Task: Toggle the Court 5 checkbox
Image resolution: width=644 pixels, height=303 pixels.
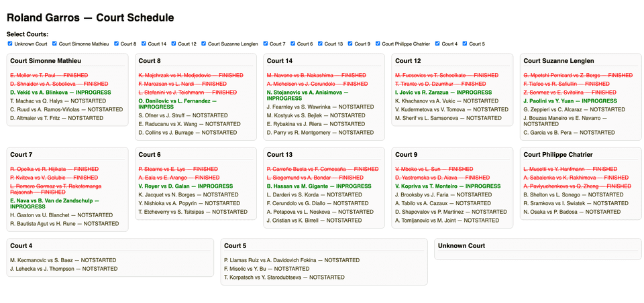Action: tap(464, 44)
